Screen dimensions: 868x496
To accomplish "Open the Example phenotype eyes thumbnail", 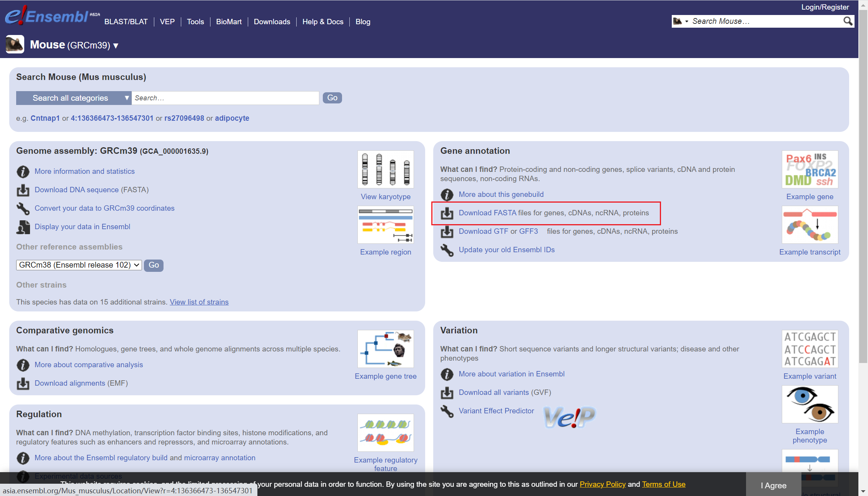I will [x=810, y=404].
